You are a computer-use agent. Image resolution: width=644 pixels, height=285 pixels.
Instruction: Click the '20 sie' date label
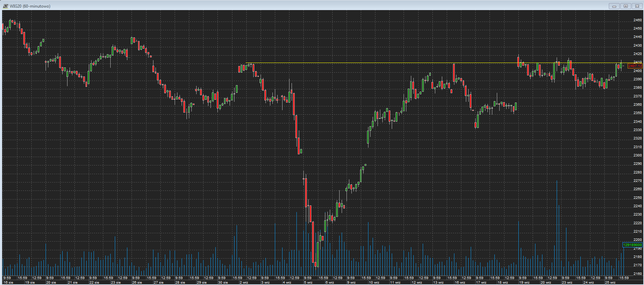point(51,283)
